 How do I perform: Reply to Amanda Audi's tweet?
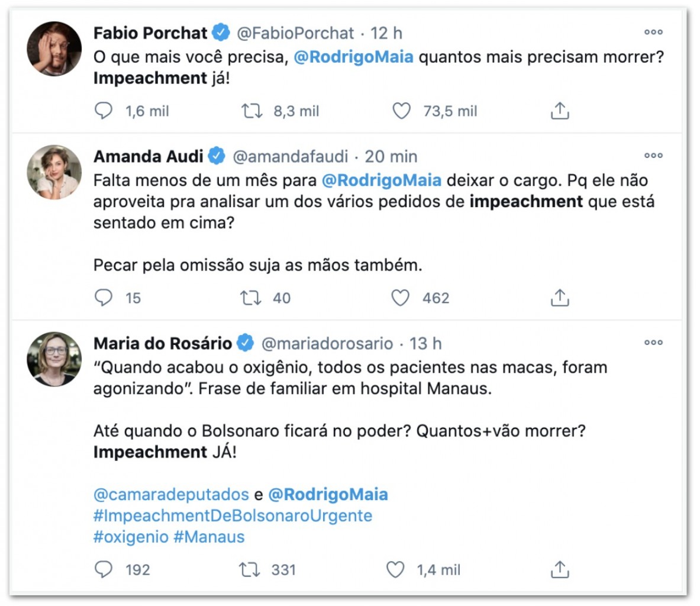pyautogui.click(x=103, y=298)
